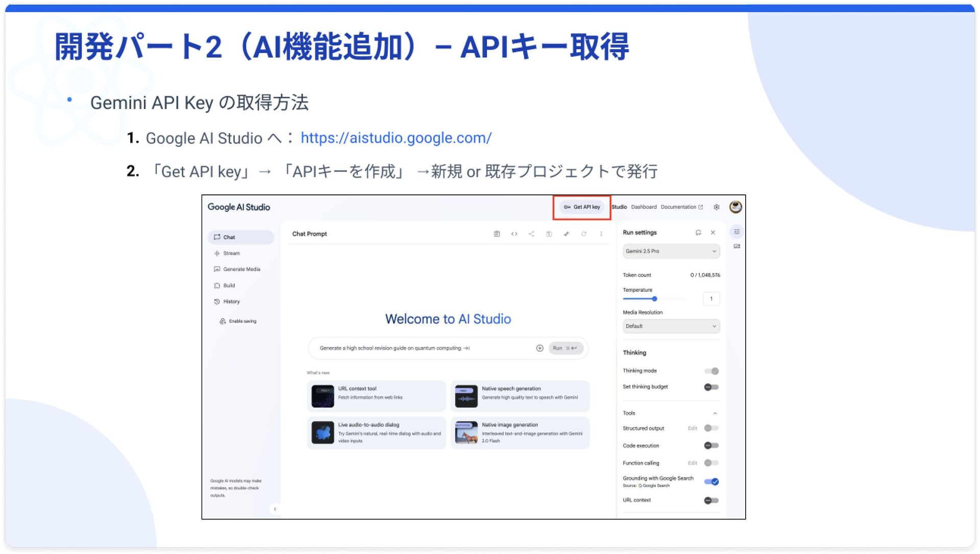Toggle Set thinking budget switch

(712, 387)
